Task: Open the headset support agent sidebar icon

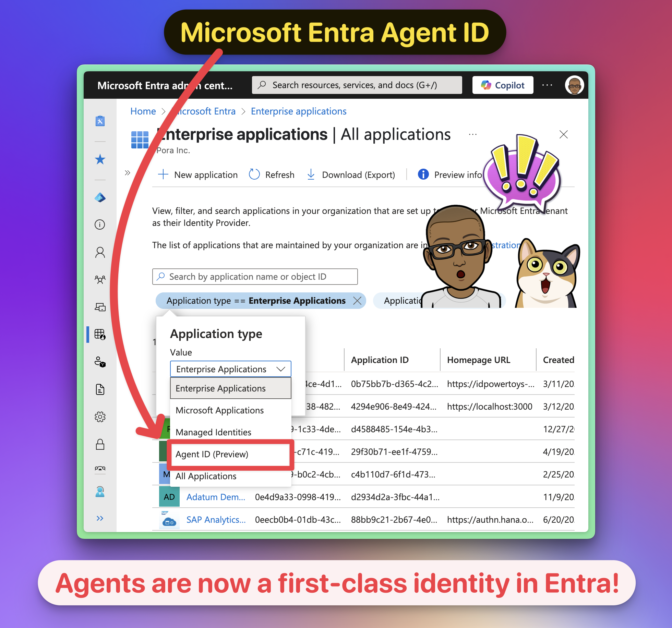Action: (x=100, y=492)
